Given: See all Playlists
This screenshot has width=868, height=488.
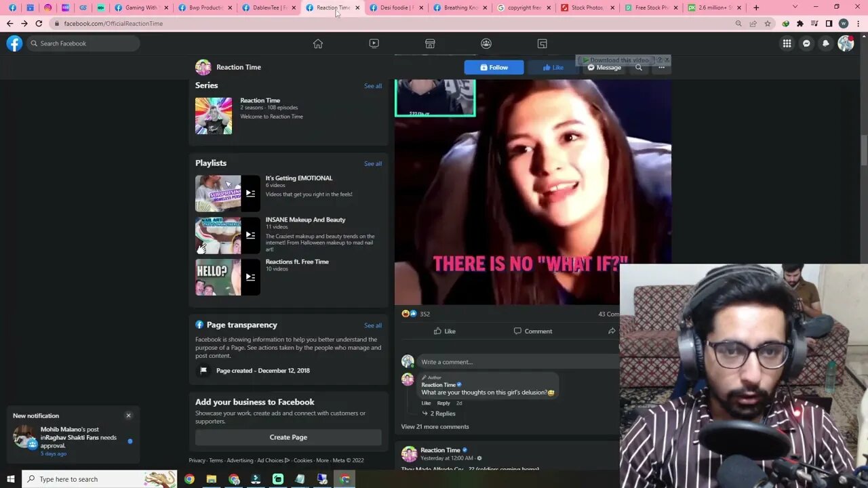Looking at the screenshot, I should point(373,163).
